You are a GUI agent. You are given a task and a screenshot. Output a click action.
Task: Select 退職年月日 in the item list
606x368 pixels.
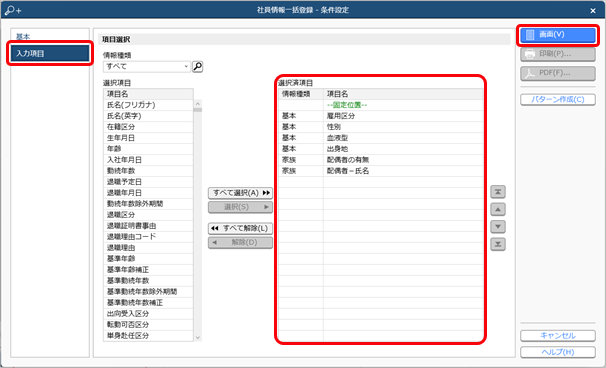[x=148, y=193]
